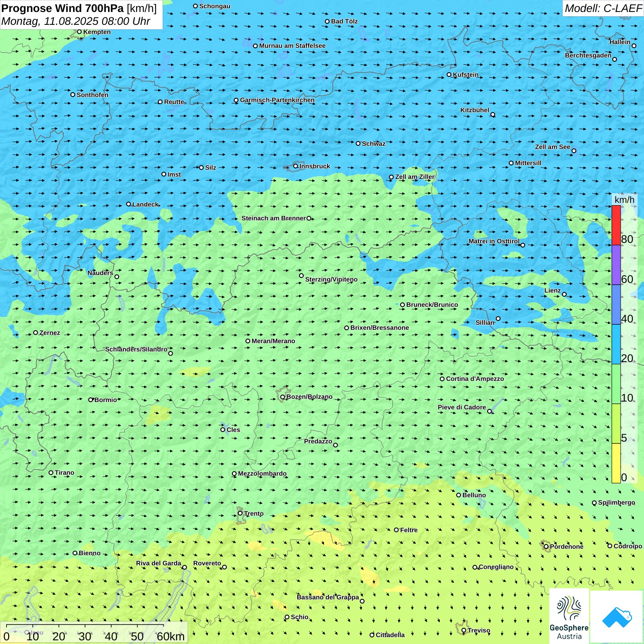
Task: Click the Sonthofen location circle
Action: (73, 95)
